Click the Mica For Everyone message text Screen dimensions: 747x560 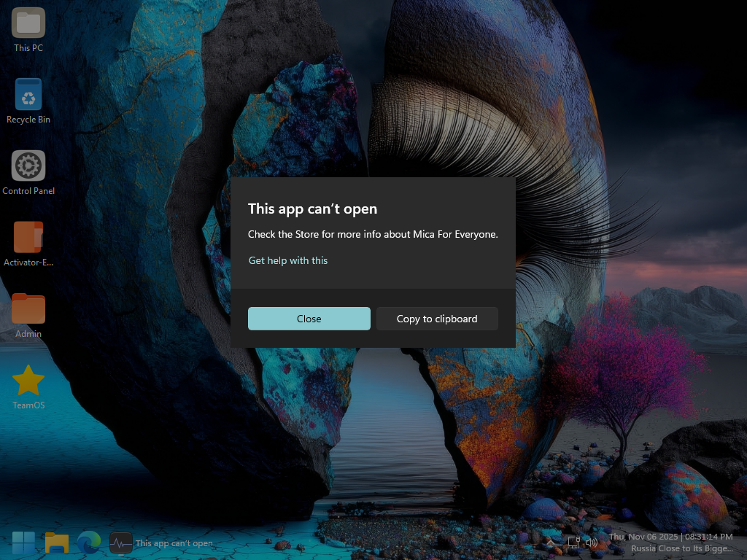click(x=373, y=234)
